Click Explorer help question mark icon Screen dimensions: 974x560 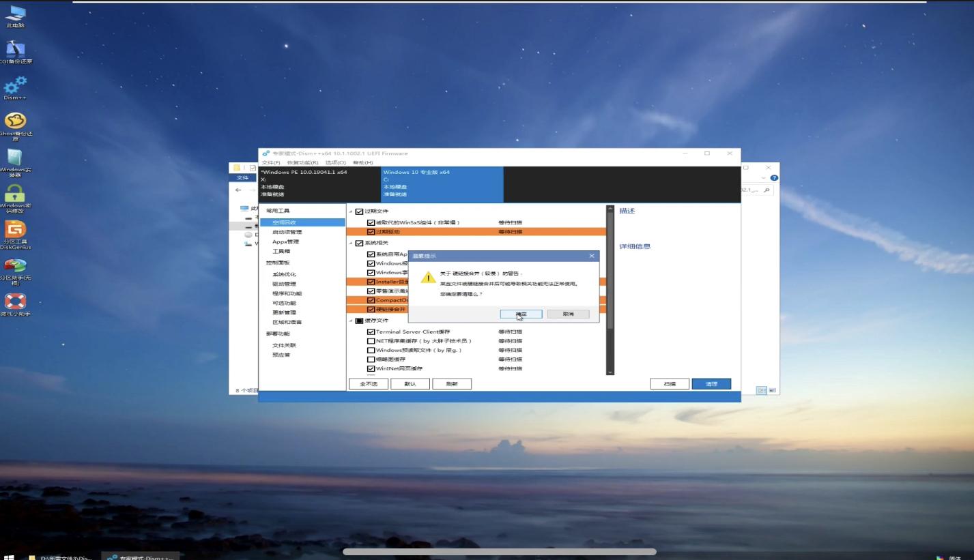pyautogui.click(x=773, y=178)
